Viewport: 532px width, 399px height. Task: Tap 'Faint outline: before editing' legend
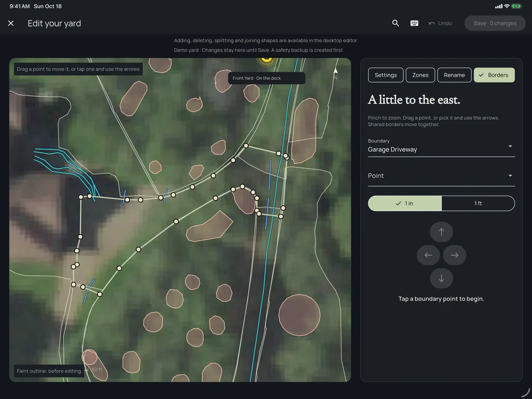tap(49, 371)
